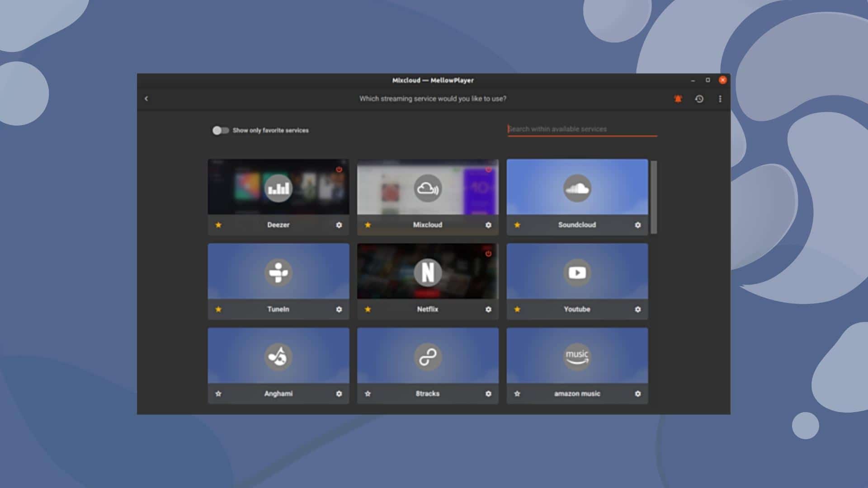Unfavorite Mixcloud with its star
This screenshot has height=488, width=868.
tap(368, 225)
